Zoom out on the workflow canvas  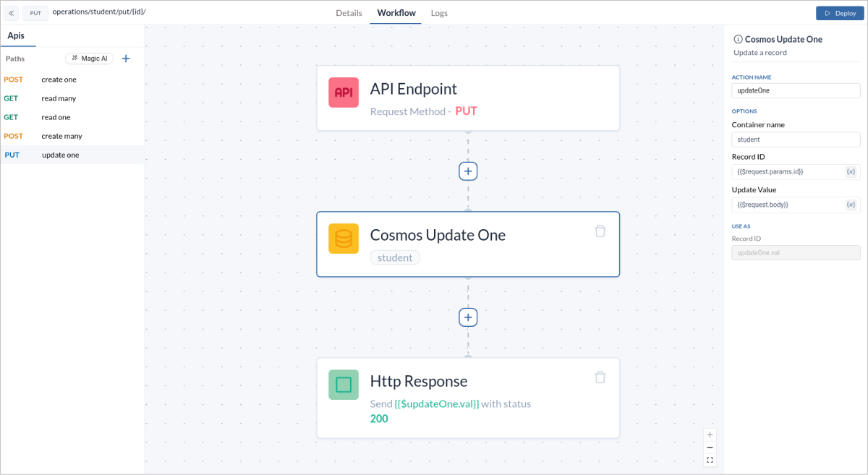point(710,448)
